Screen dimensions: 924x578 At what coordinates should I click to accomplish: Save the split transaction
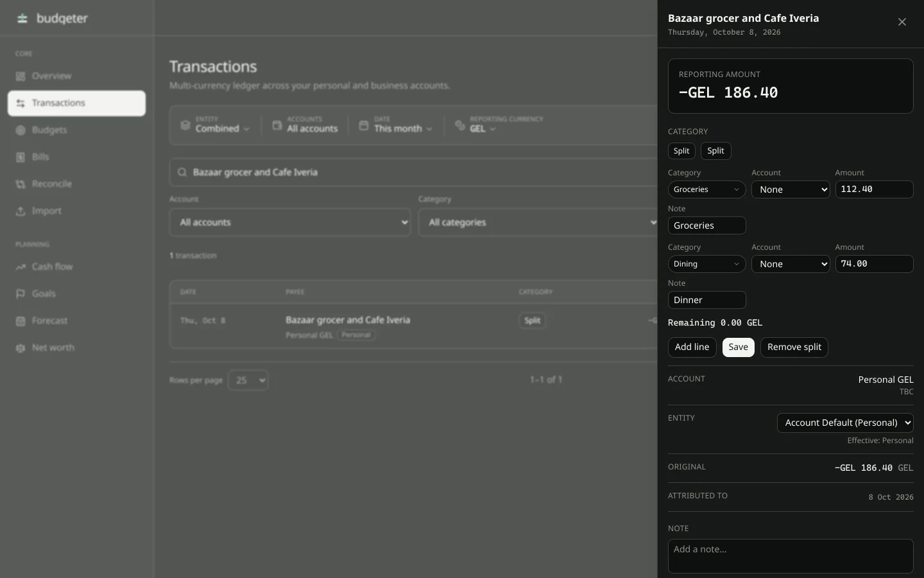[738, 347]
